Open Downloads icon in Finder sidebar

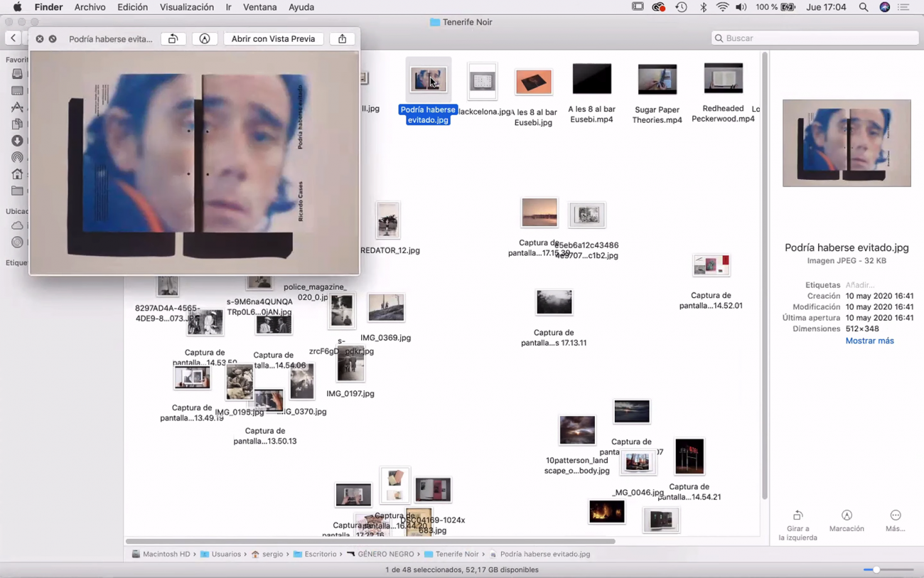18,141
